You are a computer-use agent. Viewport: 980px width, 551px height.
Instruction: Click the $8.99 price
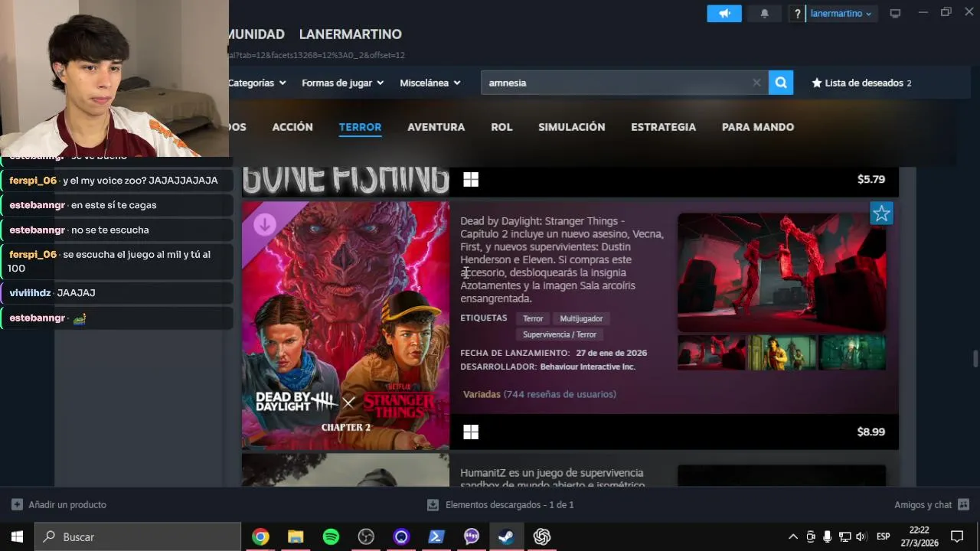871,432
